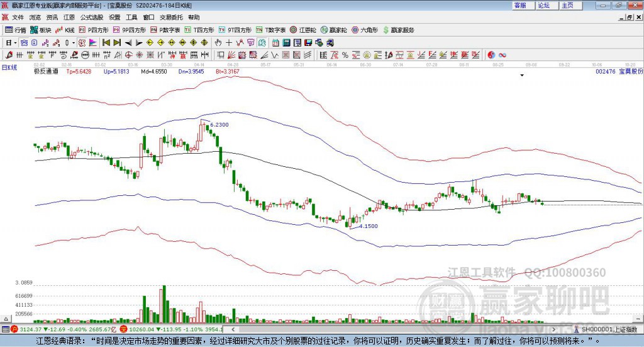This screenshot has width=644, height=347.
Task: Jump to first bar with skip-back icon
Action: pos(106,43)
